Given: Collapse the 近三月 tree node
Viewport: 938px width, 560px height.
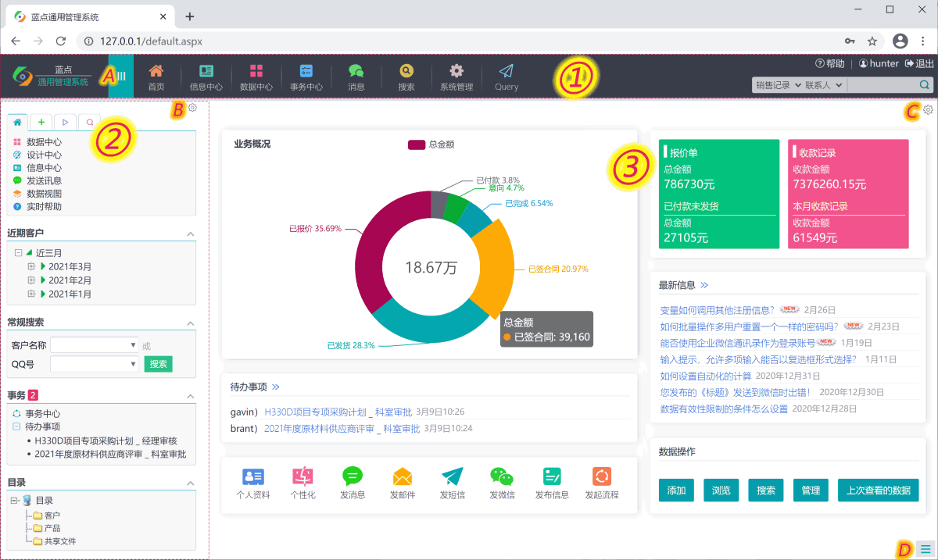Looking at the screenshot, I should 19,253.
